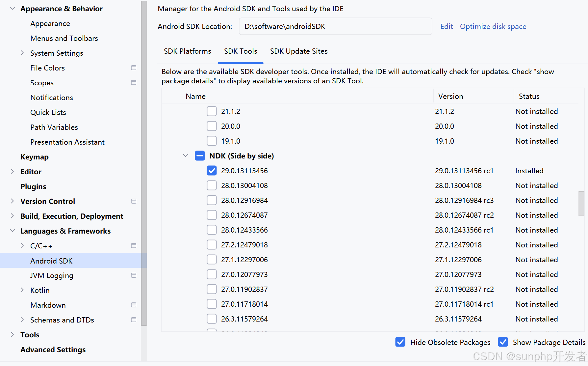Open Optimize disk space
588x366 pixels.
(493, 26)
